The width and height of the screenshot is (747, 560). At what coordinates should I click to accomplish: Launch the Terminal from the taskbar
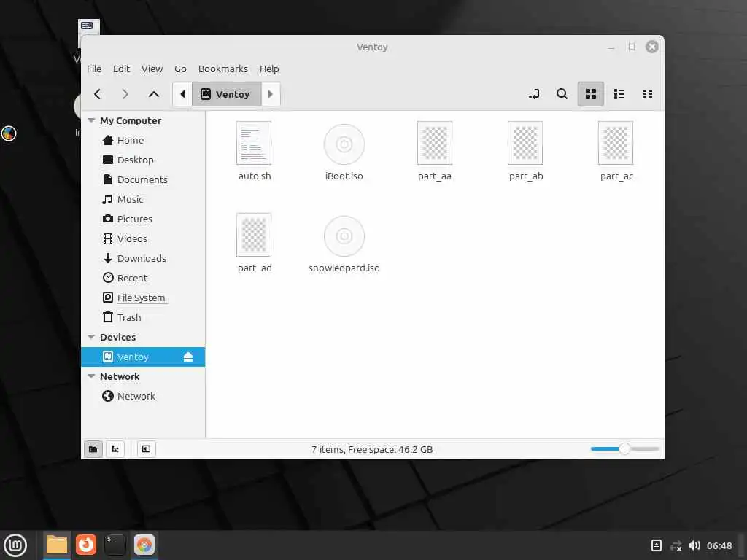pyautogui.click(x=115, y=545)
